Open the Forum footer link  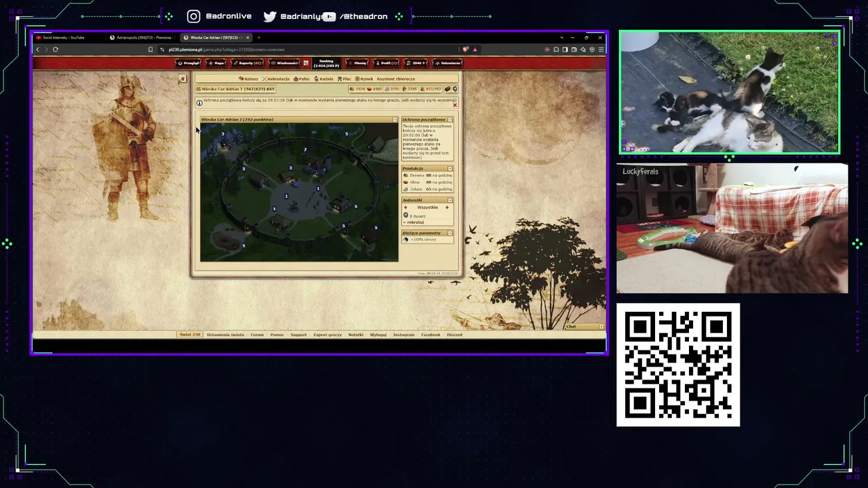[257, 335]
